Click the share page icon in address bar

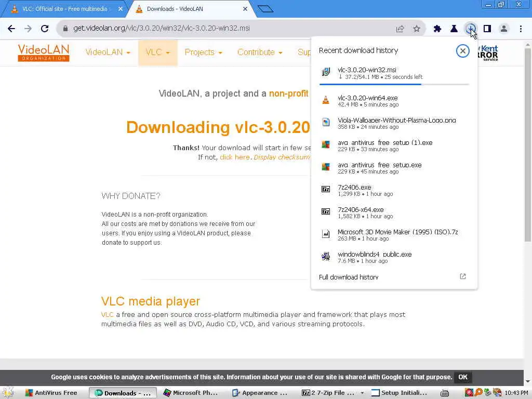pos(400,29)
